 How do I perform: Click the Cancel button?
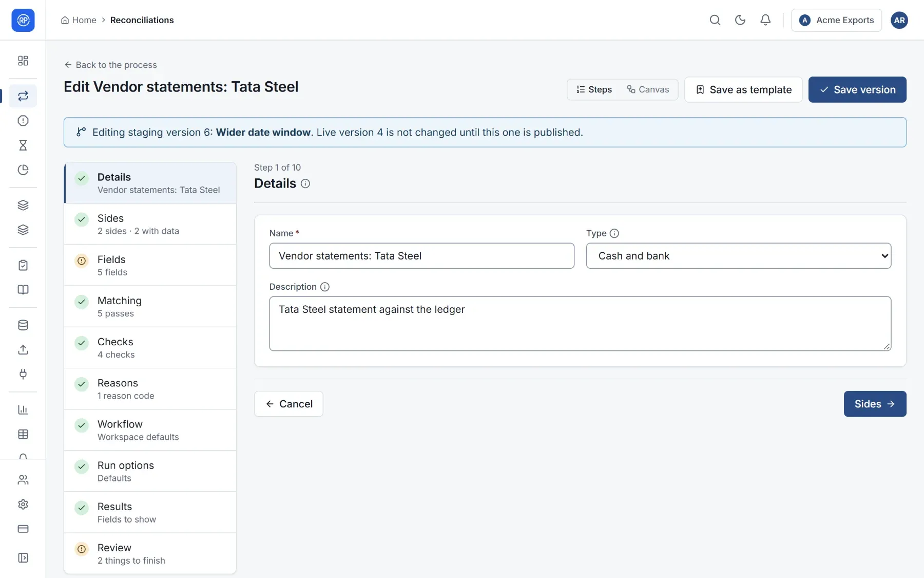click(x=288, y=404)
